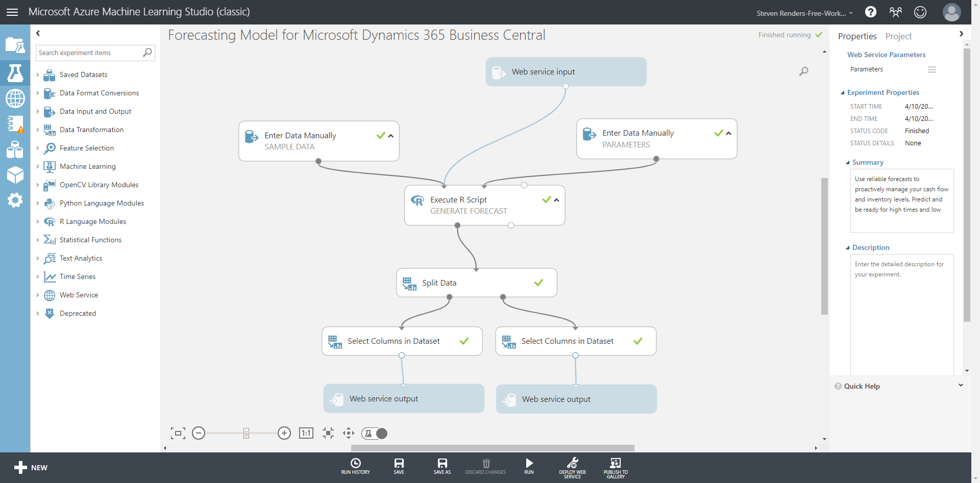
Task: Select the PARAMETERS Enter Data Manually module
Action: (656, 139)
